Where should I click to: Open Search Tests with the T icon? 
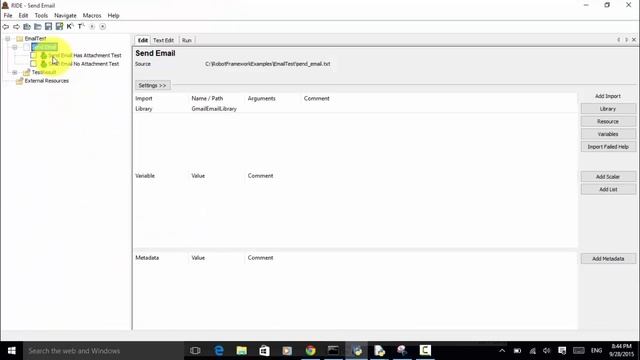tap(81, 27)
